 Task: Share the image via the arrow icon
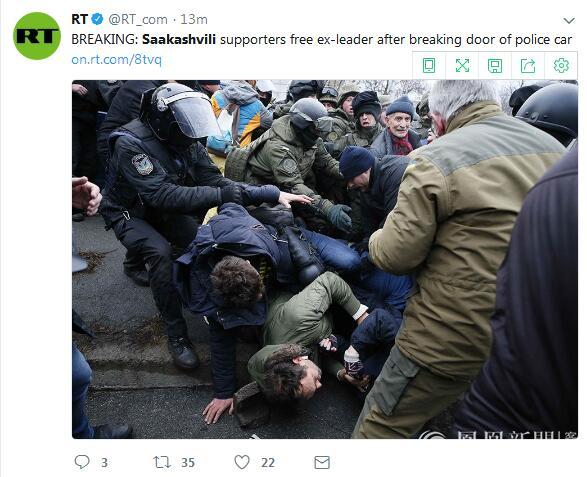coord(528,66)
